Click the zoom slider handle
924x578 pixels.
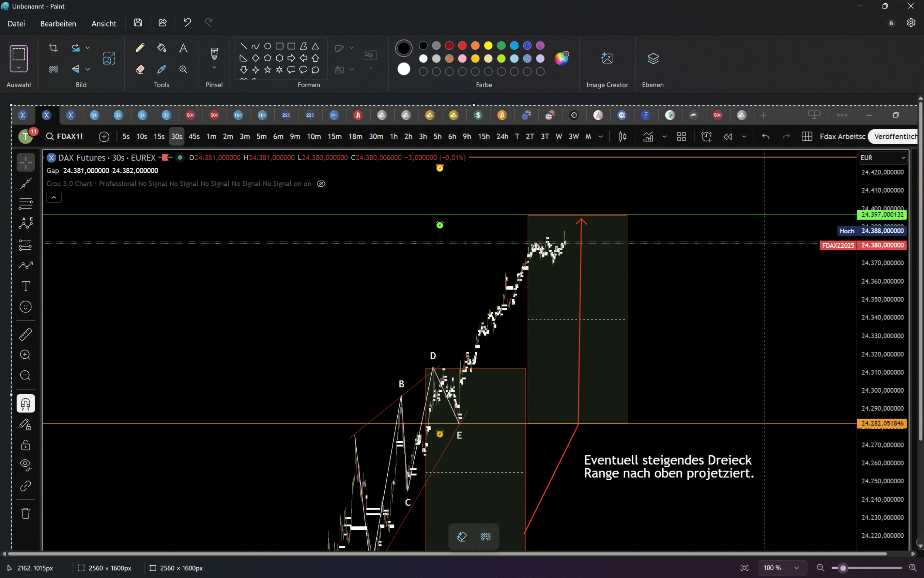(843, 568)
